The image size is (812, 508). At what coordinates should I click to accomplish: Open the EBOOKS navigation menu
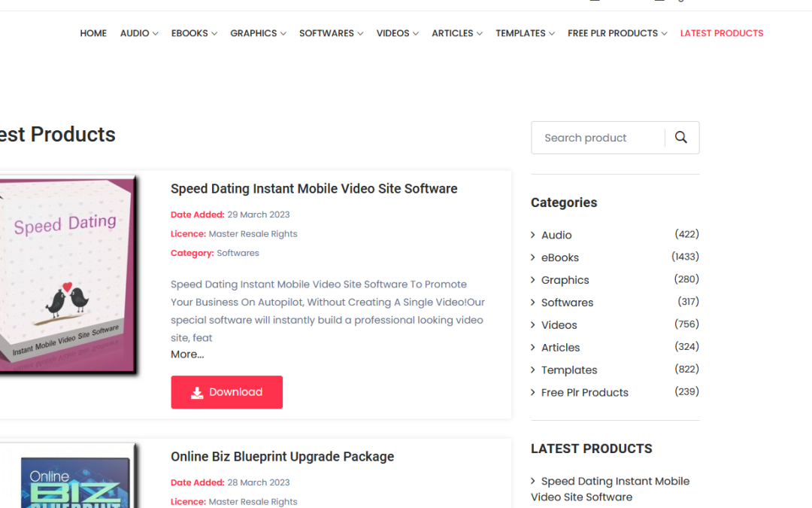(189, 33)
